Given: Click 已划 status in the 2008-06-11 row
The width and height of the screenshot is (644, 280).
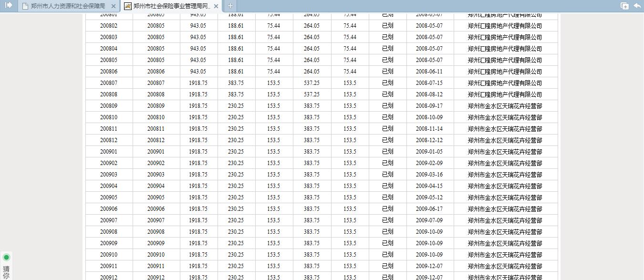Looking at the screenshot, I should (x=388, y=72).
